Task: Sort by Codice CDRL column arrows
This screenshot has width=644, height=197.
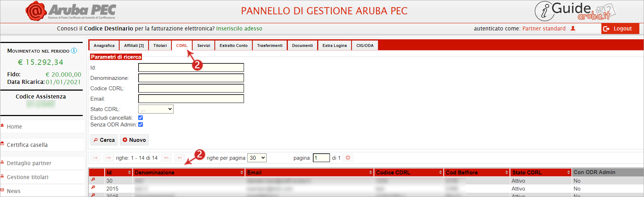Action: (x=440, y=173)
